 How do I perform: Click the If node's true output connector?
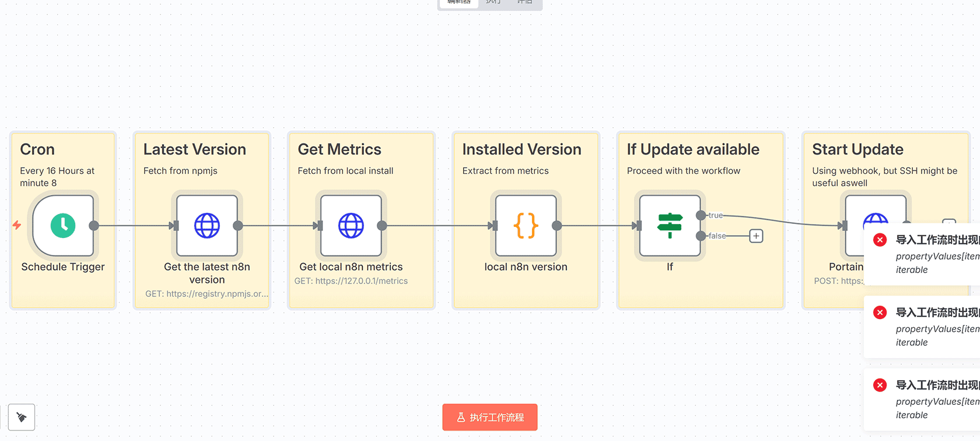701,216
